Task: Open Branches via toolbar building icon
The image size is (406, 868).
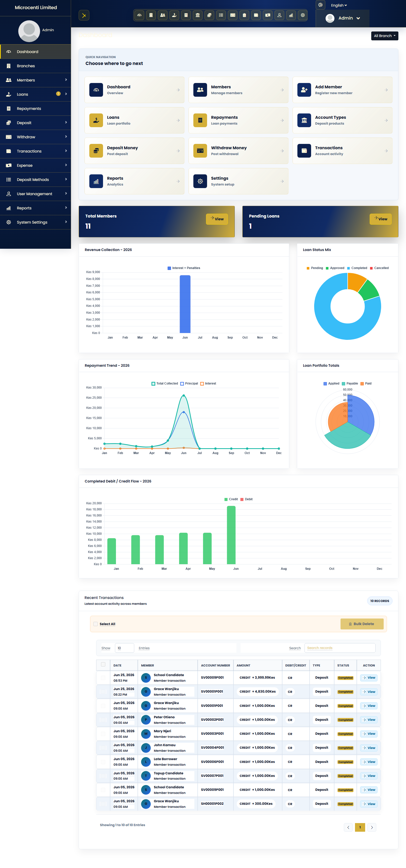Action: tap(151, 15)
